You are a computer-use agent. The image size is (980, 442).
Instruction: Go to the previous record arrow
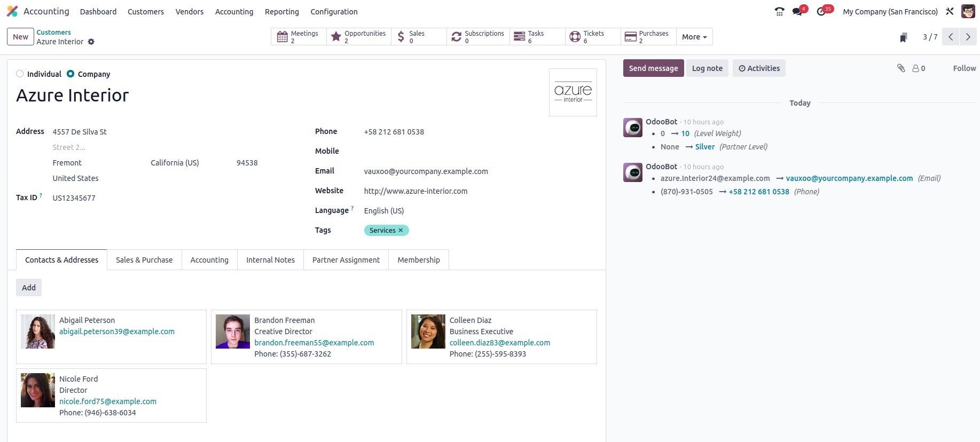(x=951, y=37)
